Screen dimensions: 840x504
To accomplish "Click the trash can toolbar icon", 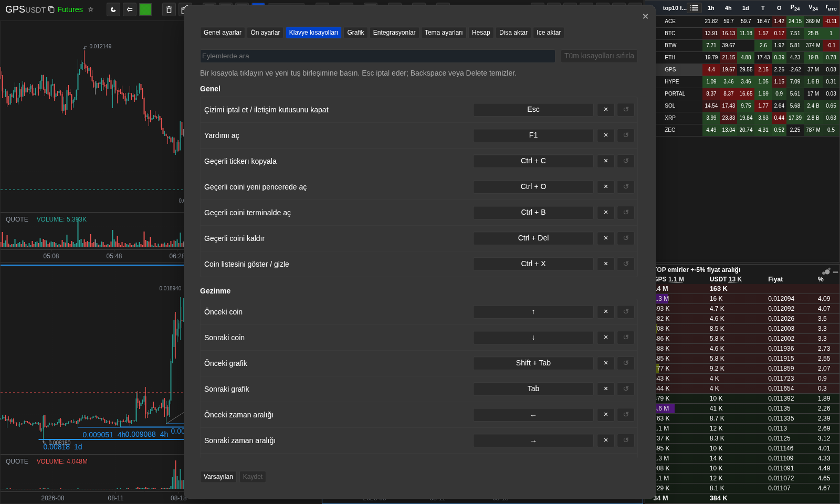I will (x=169, y=9).
